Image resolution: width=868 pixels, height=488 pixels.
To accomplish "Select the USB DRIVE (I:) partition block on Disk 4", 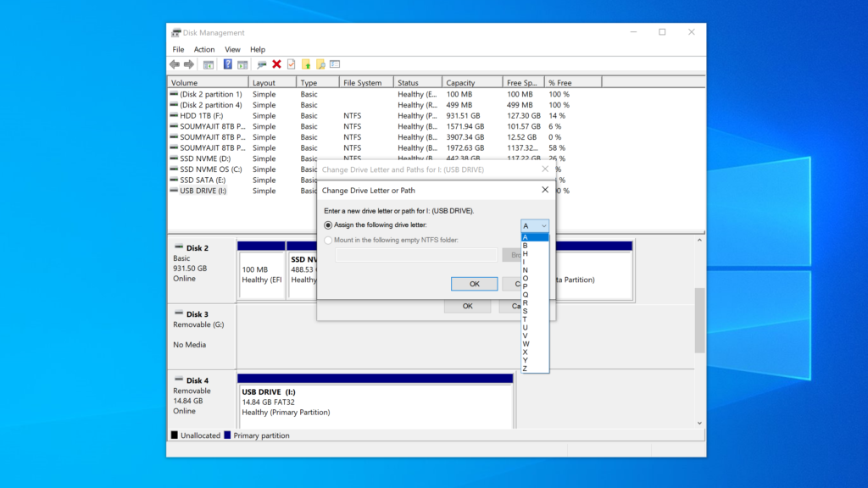I will pos(376,402).
